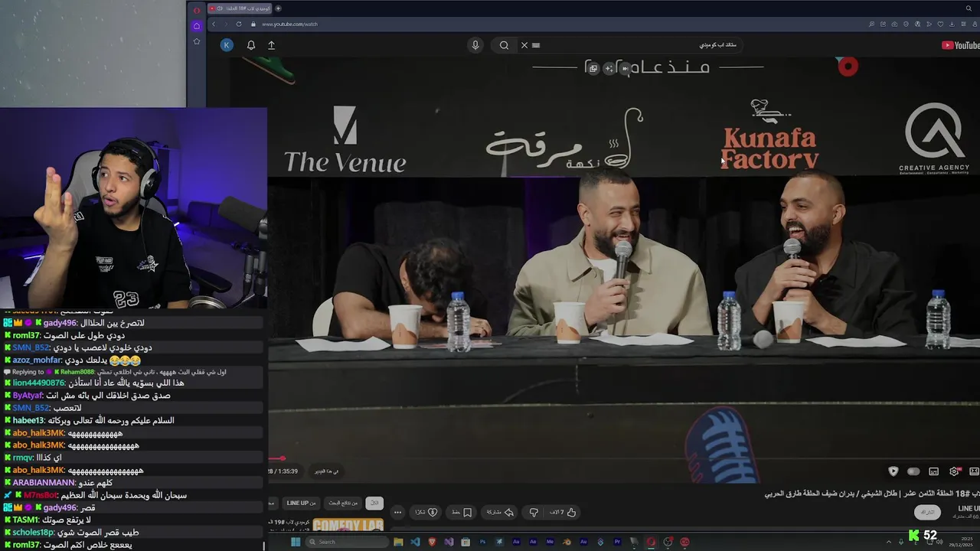Open Opera sidebar home icon
The image size is (980, 551).
point(197,25)
